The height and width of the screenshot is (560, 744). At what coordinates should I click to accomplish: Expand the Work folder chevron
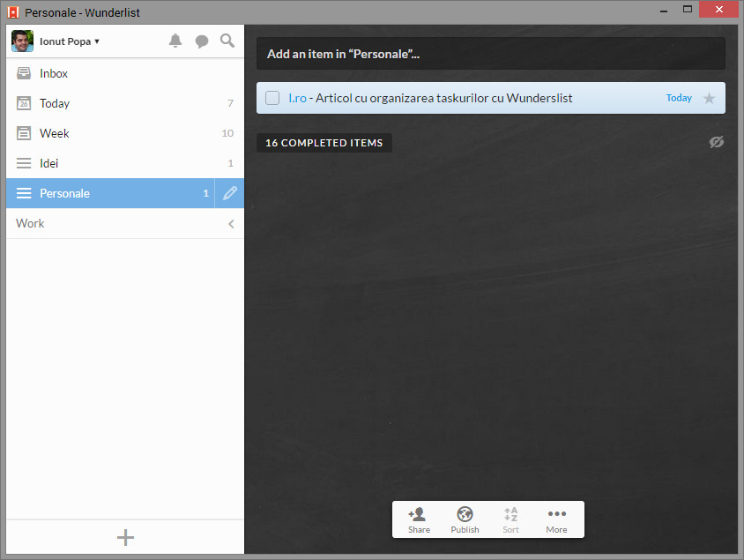coord(231,223)
